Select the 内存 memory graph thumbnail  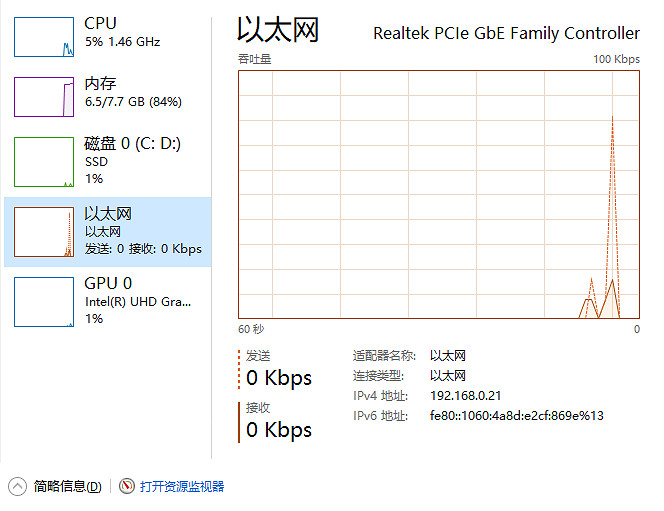coord(43,96)
